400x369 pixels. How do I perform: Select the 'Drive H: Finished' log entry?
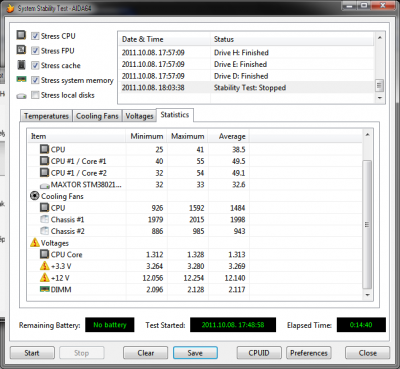pyautogui.click(x=247, y=53)
